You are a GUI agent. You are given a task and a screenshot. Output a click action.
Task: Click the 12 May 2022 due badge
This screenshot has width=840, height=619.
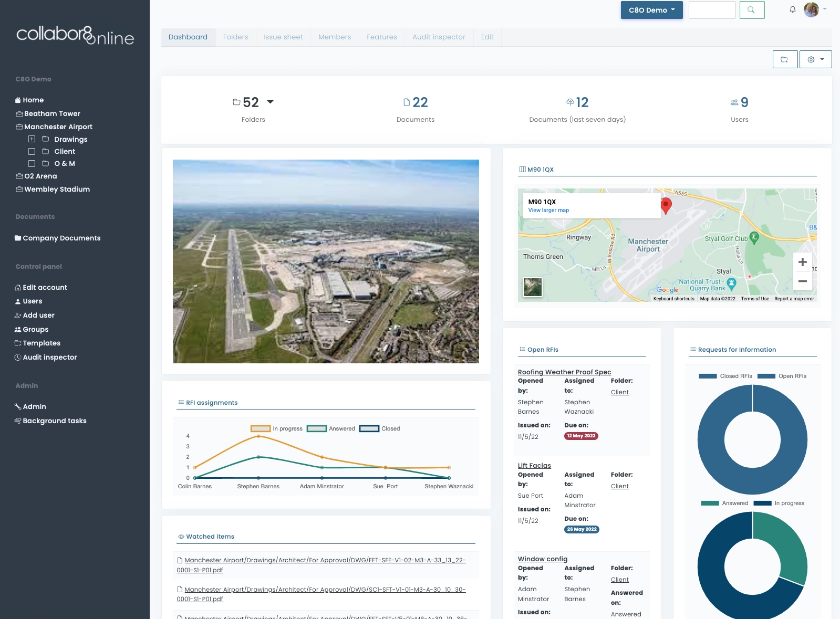(x=581, y=436)
